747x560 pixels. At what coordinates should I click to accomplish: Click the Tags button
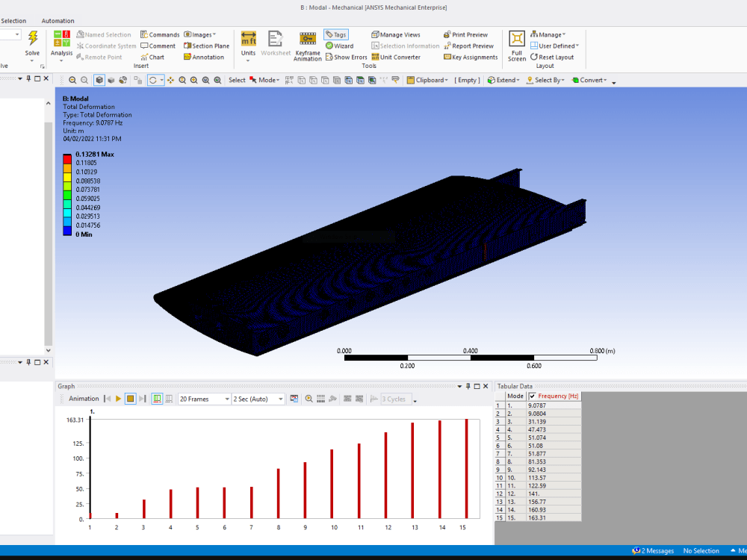coord(336,34)
